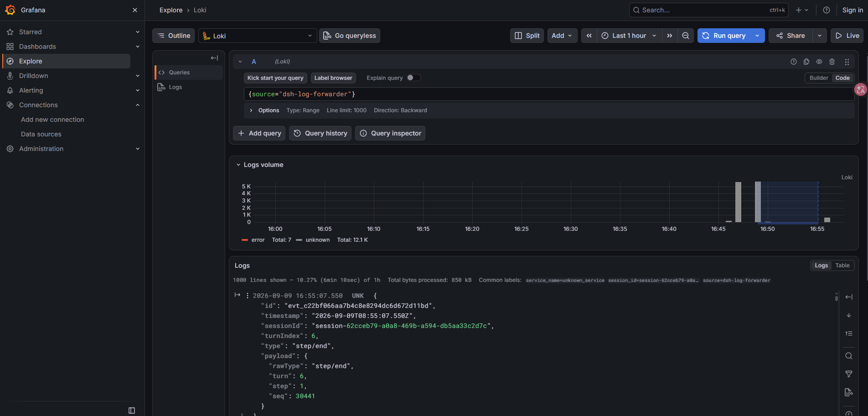Collapse query row A chevron
This screenshot has width=868, height=416.
pyautogui.click(x=240, y=62)
